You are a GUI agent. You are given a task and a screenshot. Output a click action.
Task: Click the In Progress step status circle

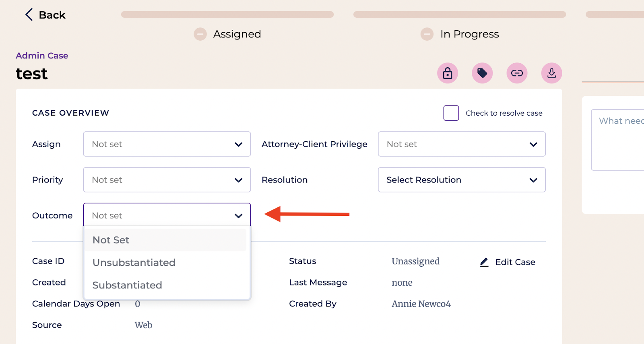(427, 34)
